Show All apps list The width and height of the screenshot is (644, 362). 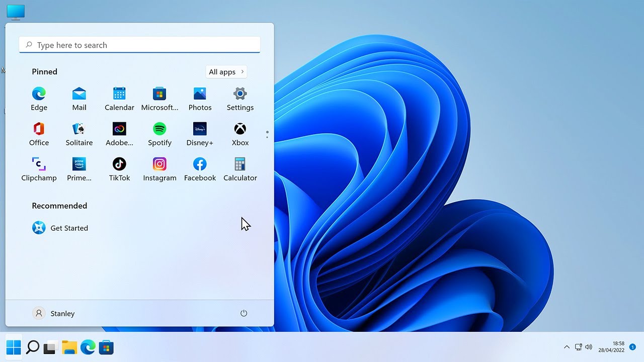[x=226, y=72]
